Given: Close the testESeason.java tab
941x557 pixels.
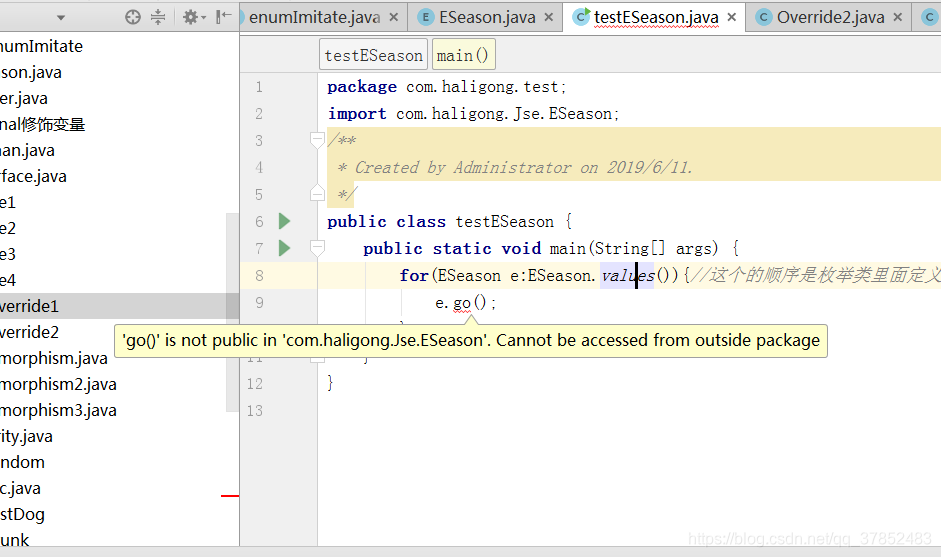Looking at the screenshot, I should (732, 17).
